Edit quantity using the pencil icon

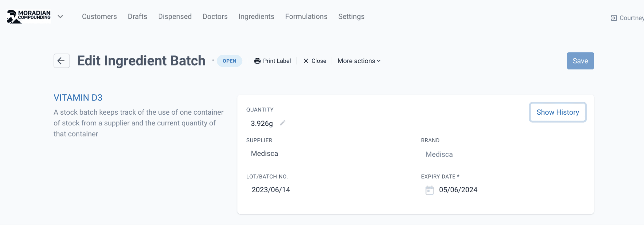coord(283,123)
